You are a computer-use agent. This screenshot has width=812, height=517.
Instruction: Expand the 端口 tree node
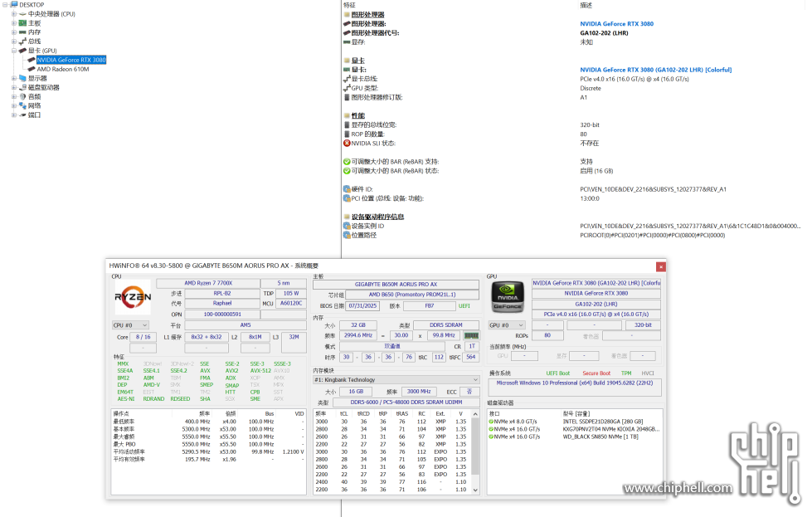[x=14, y=115]
